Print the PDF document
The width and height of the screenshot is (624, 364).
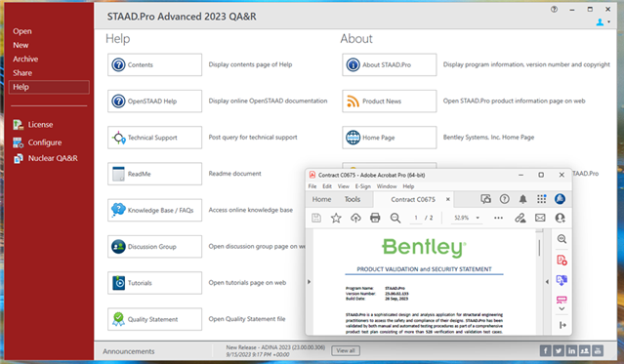[x=375, y=218]
